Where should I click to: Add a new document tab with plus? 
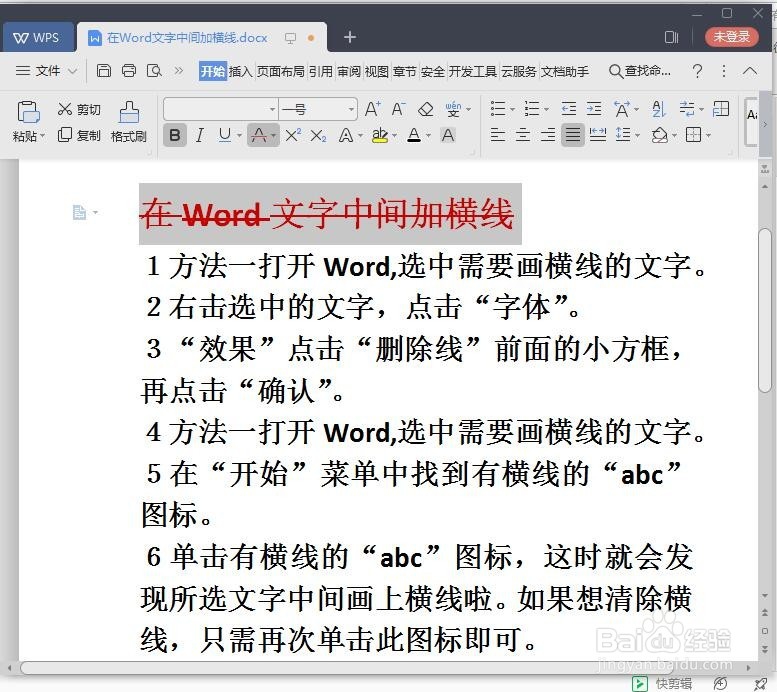pos(350,37)
